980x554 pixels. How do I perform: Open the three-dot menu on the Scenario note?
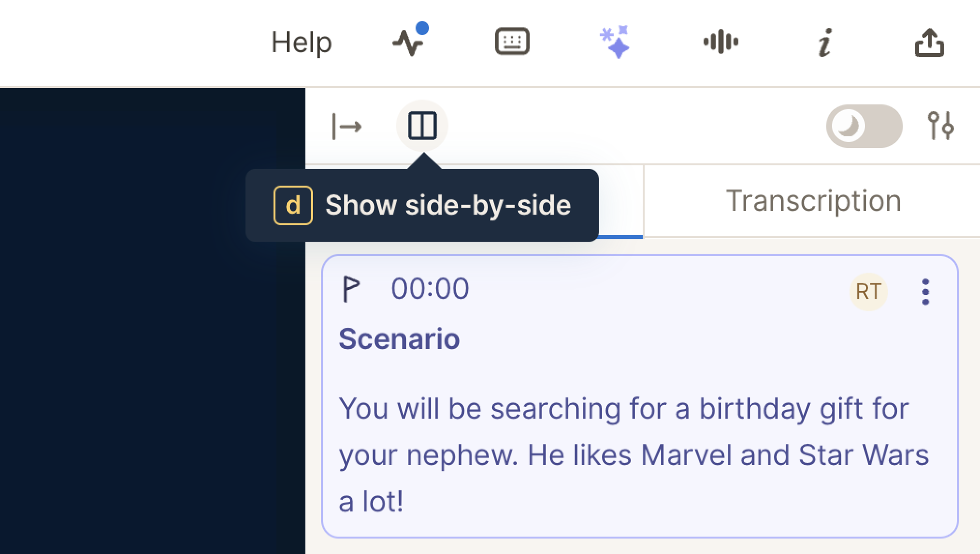tap(925, 292)
